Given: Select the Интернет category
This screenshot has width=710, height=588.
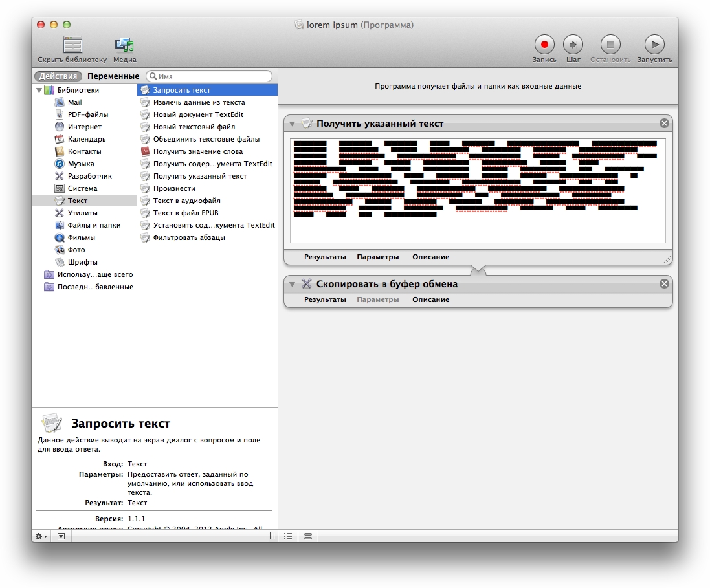Looking at the screenshot, I should (x=85, y=127).
